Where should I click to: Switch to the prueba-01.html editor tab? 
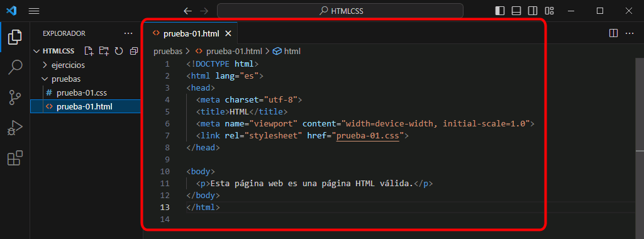click(x=191, y=34)
